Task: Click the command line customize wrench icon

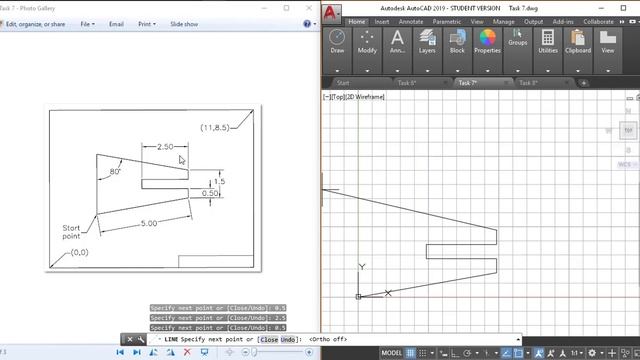Action: coord(141,339)
